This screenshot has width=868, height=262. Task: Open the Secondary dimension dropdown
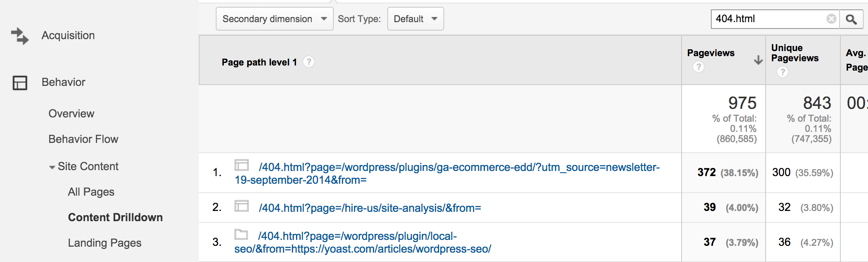(x=274, y=19)
